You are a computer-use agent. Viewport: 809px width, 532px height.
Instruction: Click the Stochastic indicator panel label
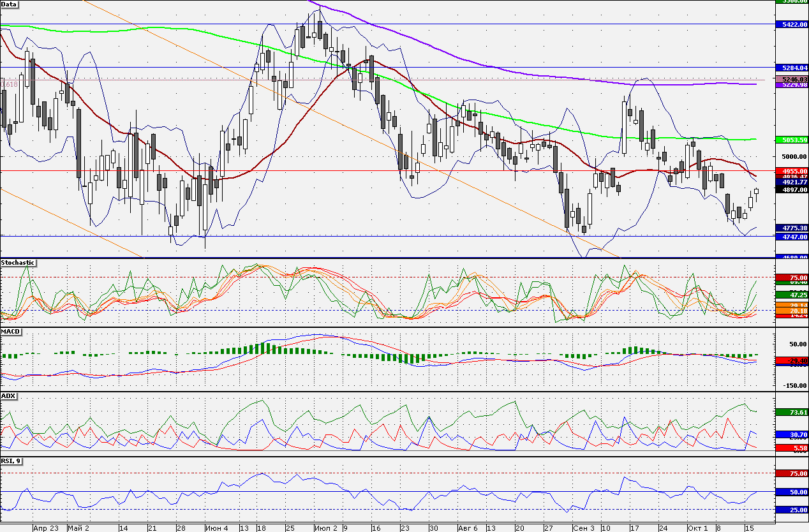tap(18, 263)
